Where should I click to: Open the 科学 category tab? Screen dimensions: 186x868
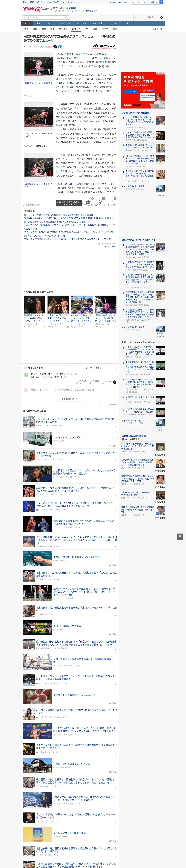coord(95,29)
